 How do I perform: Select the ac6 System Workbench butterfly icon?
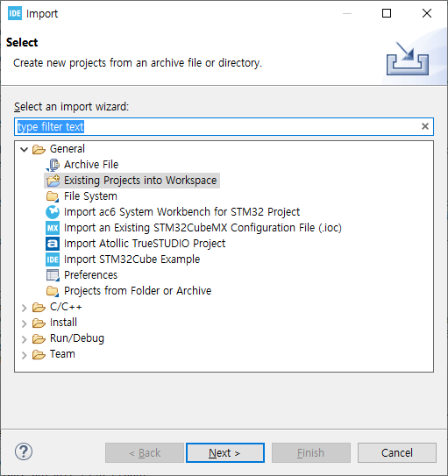pyautogui.click(x=53, y=212)
